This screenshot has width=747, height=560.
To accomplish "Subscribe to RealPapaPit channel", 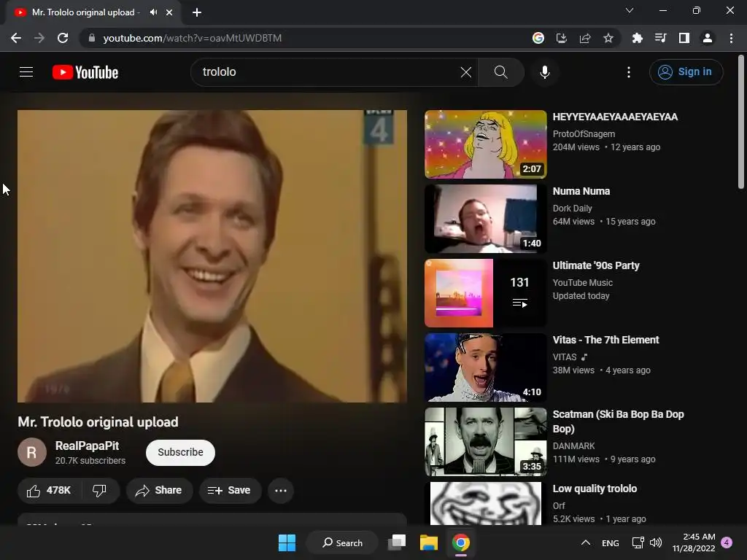I will pos(180,452).
